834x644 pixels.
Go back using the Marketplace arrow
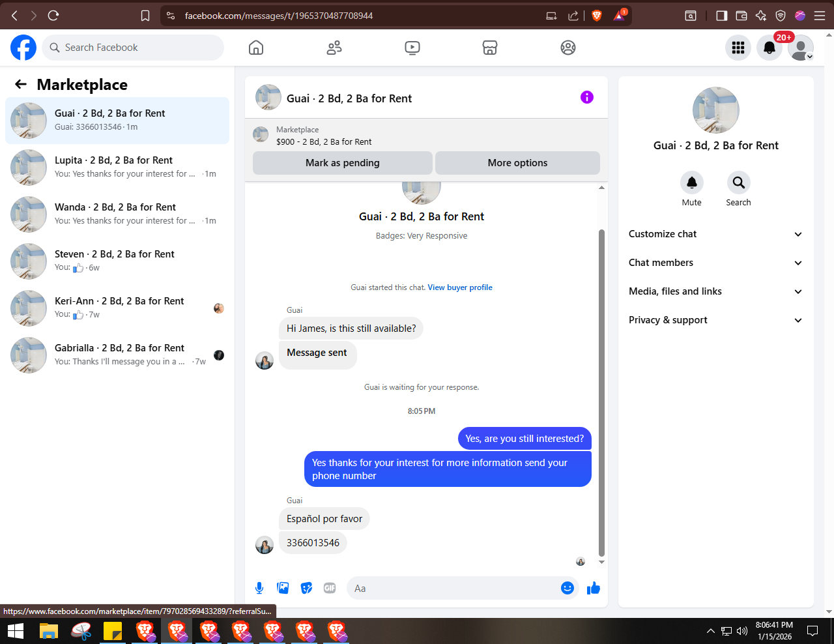[x=21, y=84]
